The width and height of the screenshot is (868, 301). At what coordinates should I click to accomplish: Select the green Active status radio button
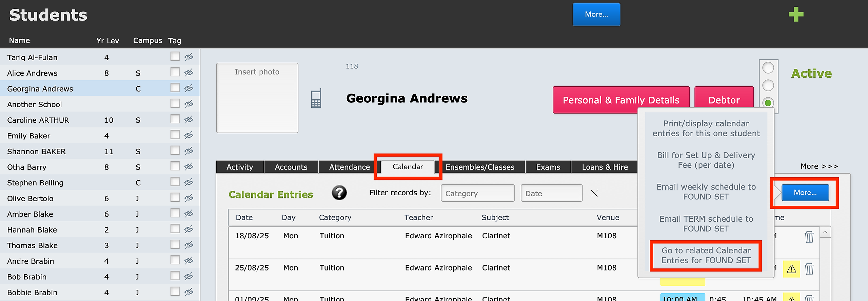click(x=768, y=102)
